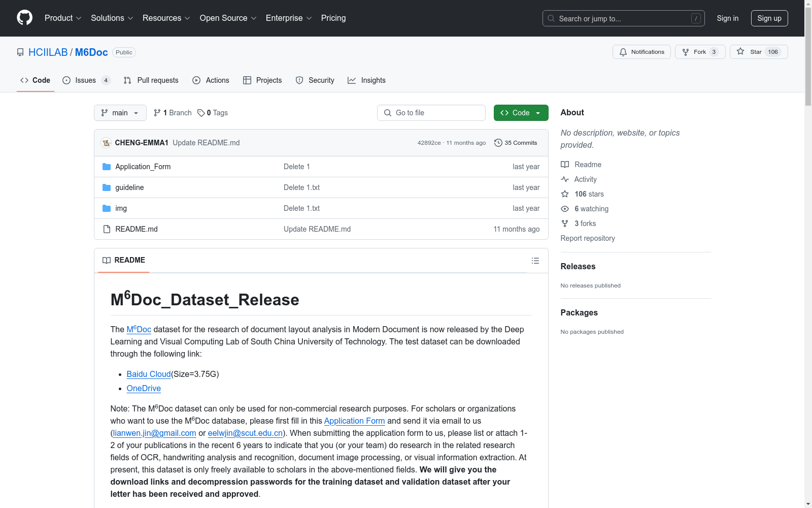Open the README.md file name
Image resolution: width=812 pixels, height=508 pixels.
(x=137, y=229)
